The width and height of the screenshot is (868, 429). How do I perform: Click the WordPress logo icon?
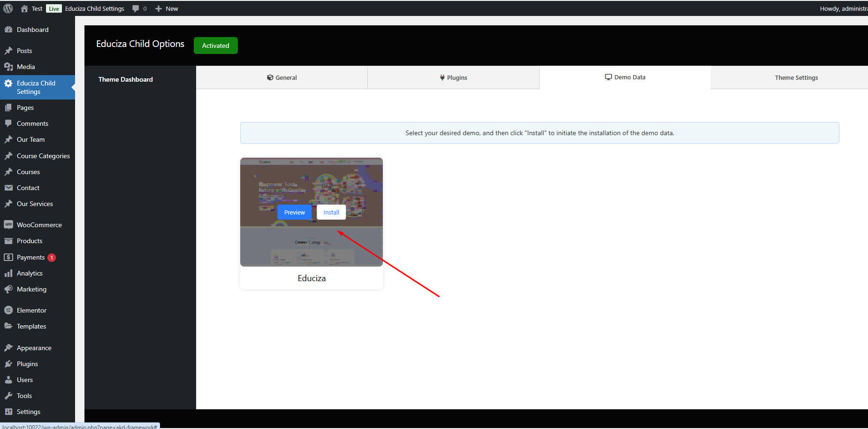click(x=8, y=8)
